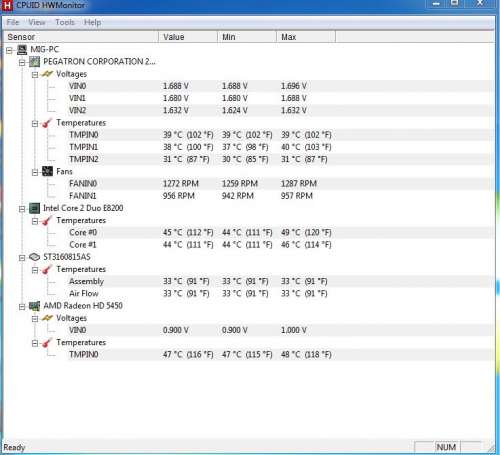
Task: Collapse the hard drive Temperatures group
Action: pos(35,270)
